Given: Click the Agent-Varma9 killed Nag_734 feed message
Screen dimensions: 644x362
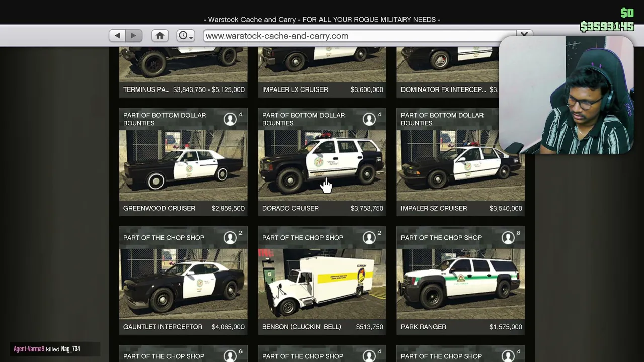Looking at the screenshot, I should (47, 349).
